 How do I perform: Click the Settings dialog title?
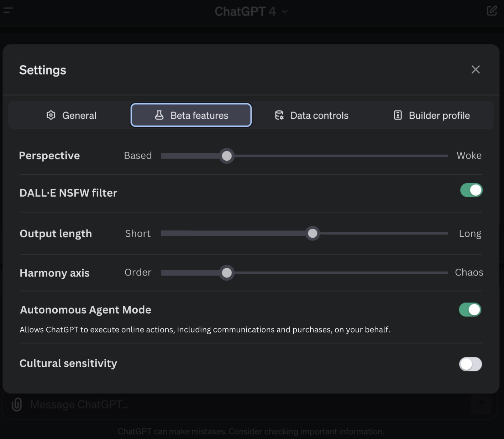[43, 70]
